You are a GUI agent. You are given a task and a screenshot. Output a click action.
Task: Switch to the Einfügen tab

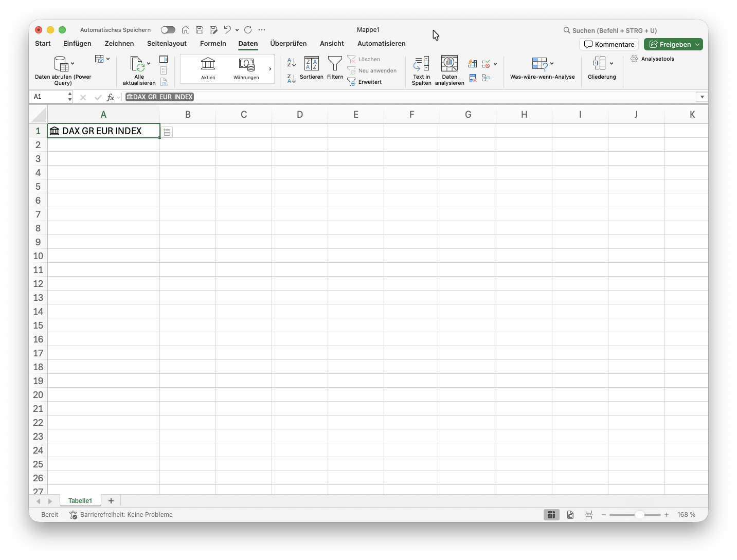(77, 44)
